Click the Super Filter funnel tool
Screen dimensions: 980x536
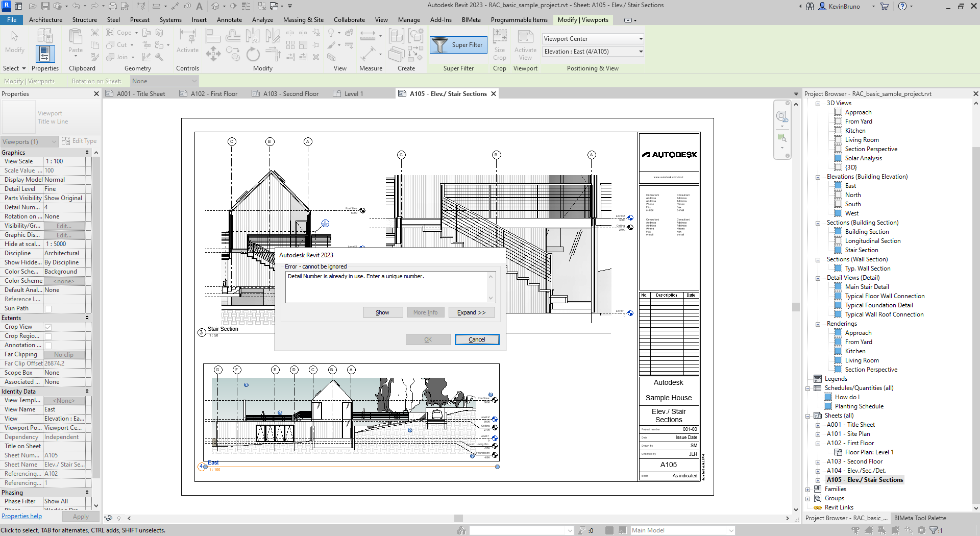458,45
